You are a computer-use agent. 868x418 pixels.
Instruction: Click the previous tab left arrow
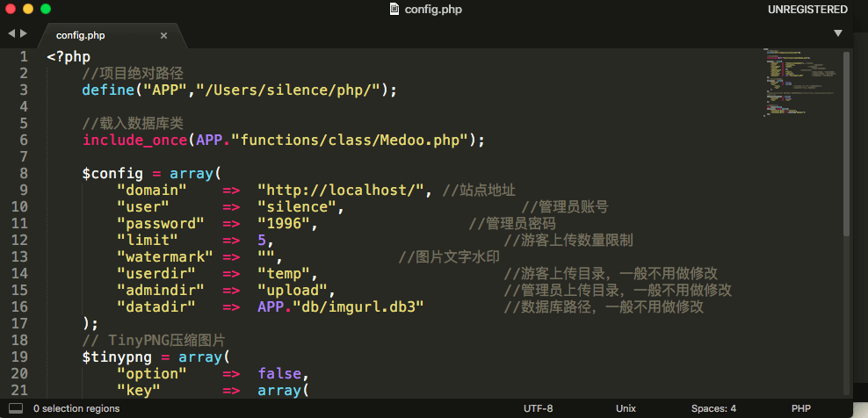[11, 33]
